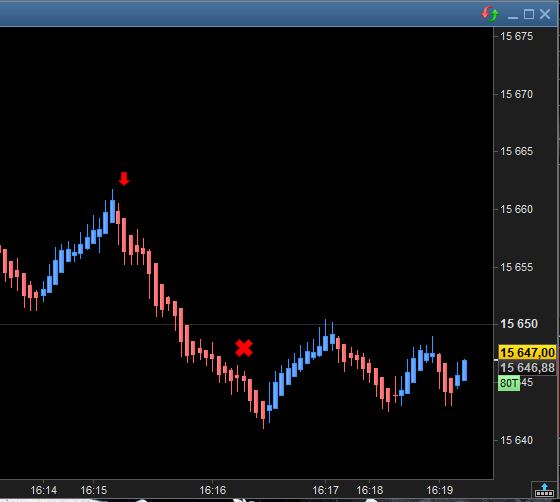Viewport: 560px width, 502px height.
Task: Click the red X exit marker
Action: (x=244, y=348)
